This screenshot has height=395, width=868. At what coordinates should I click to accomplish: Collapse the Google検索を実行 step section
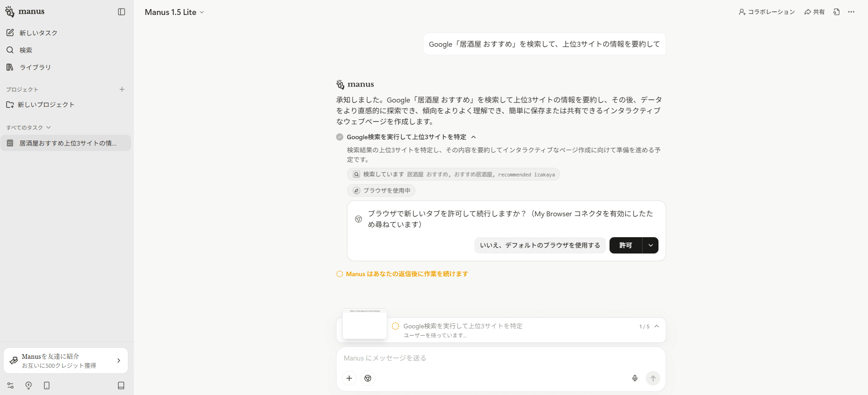coord(473,137)
